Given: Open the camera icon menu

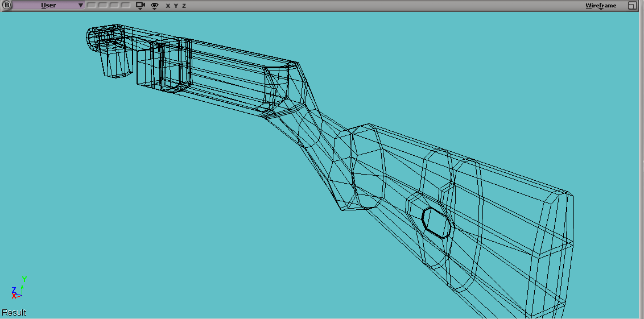Looking at the screenshot, I should [x=141, y=6].
